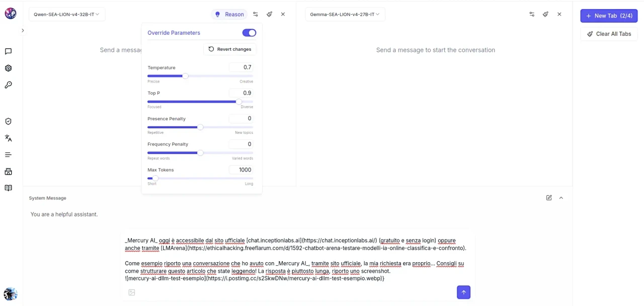Image resolution: width=644 pixels, height=306 pixels.
Task: Click the Top P value field 0.9
Action: [241, 93]
